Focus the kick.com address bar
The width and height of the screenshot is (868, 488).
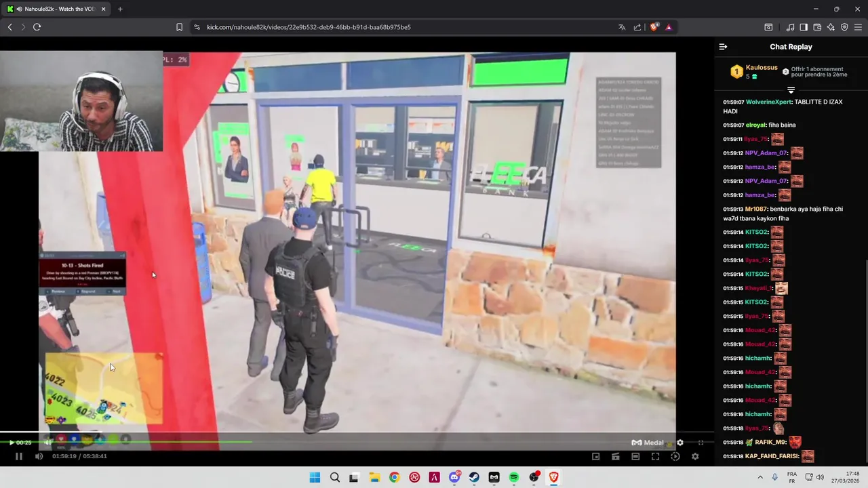pyautogui.click(x=407, y=27)
